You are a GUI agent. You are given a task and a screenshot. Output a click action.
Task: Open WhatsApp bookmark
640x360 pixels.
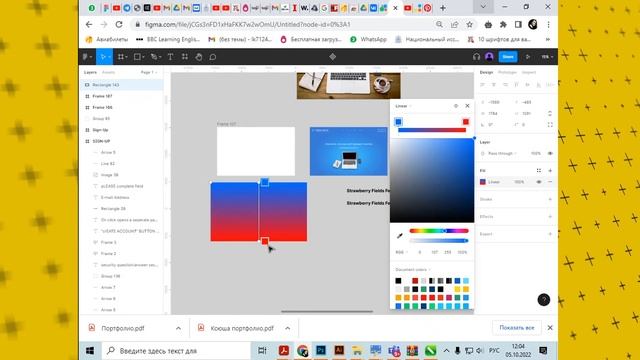(x=368, y=39)
